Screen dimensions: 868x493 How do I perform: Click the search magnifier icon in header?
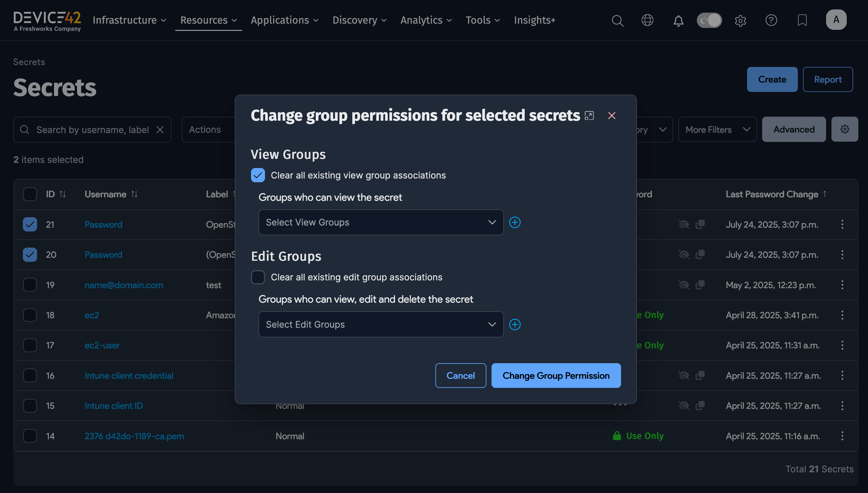[x=617, y=21]
